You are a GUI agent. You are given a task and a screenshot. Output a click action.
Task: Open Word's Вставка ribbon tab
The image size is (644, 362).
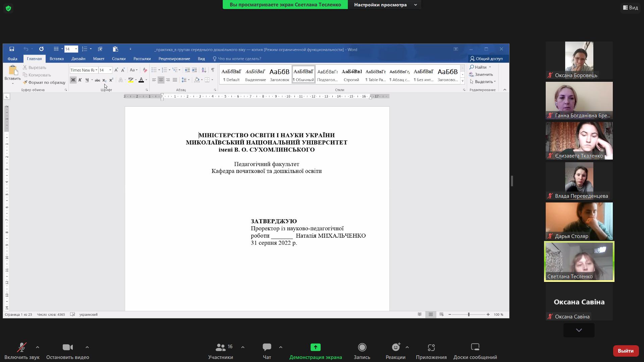(x=56, y=59)
